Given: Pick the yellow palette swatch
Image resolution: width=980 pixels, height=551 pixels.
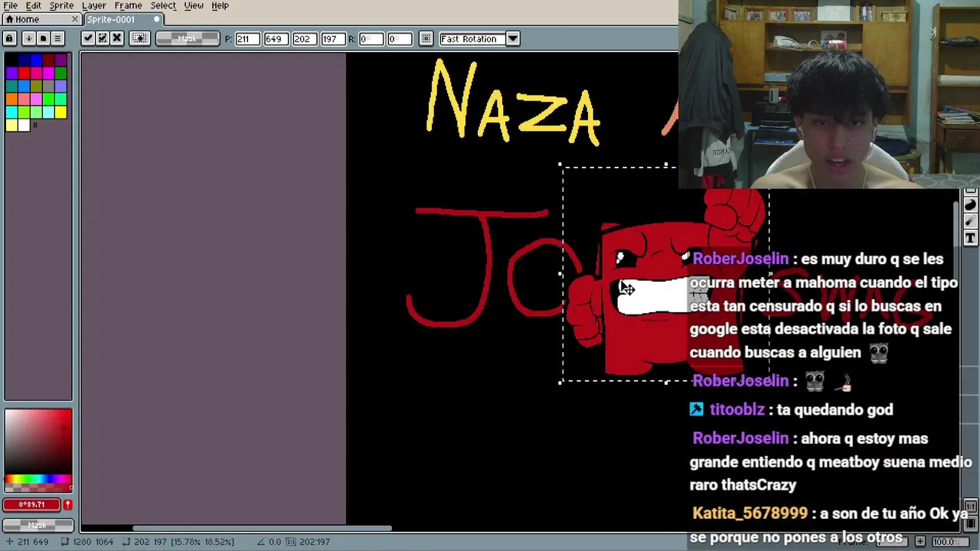Looking at the screenshot, I should (60, 112).
